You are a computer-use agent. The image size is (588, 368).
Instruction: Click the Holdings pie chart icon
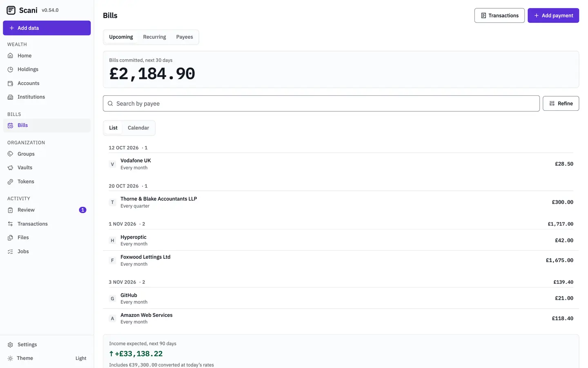[x=10, y=70]
